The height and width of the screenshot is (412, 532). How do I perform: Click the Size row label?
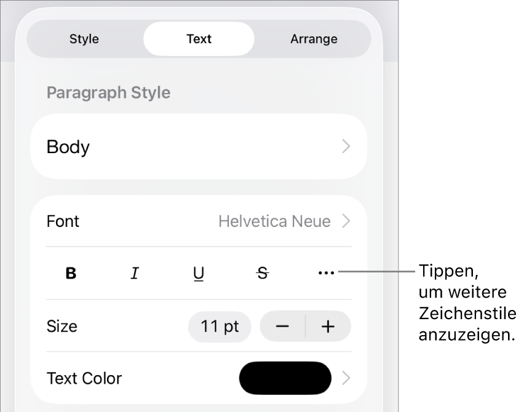[62, 327]
